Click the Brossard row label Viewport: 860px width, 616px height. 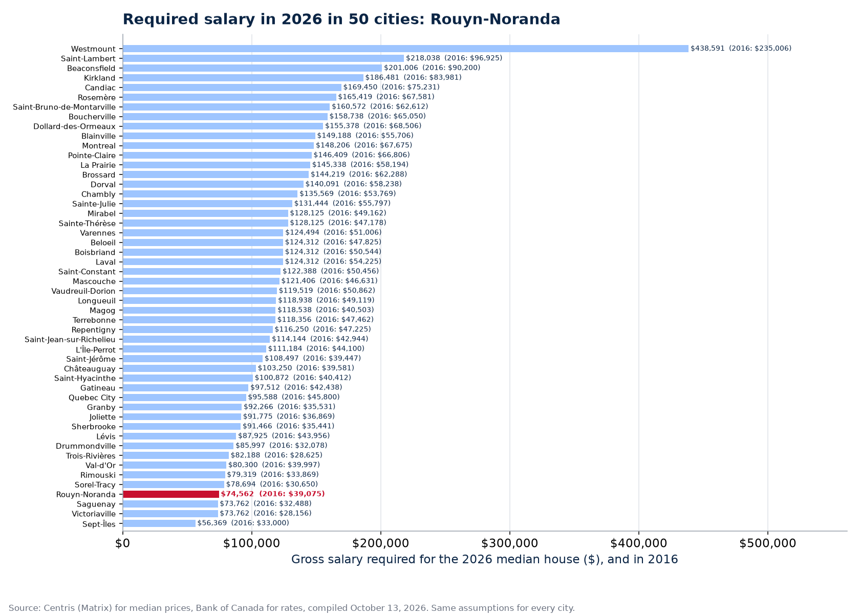click(99, 175)
